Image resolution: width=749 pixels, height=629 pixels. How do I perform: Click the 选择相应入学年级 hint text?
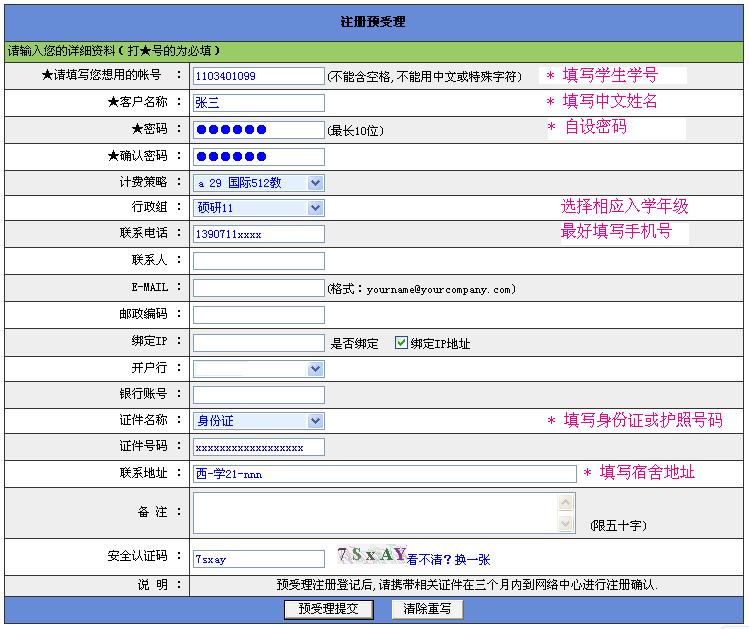(x=624, y=206)
